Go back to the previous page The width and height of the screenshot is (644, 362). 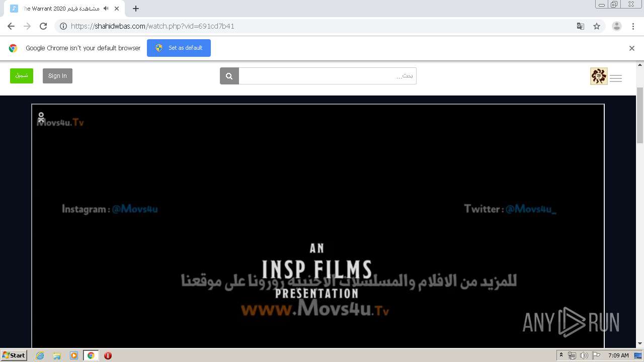click(11, 26)
